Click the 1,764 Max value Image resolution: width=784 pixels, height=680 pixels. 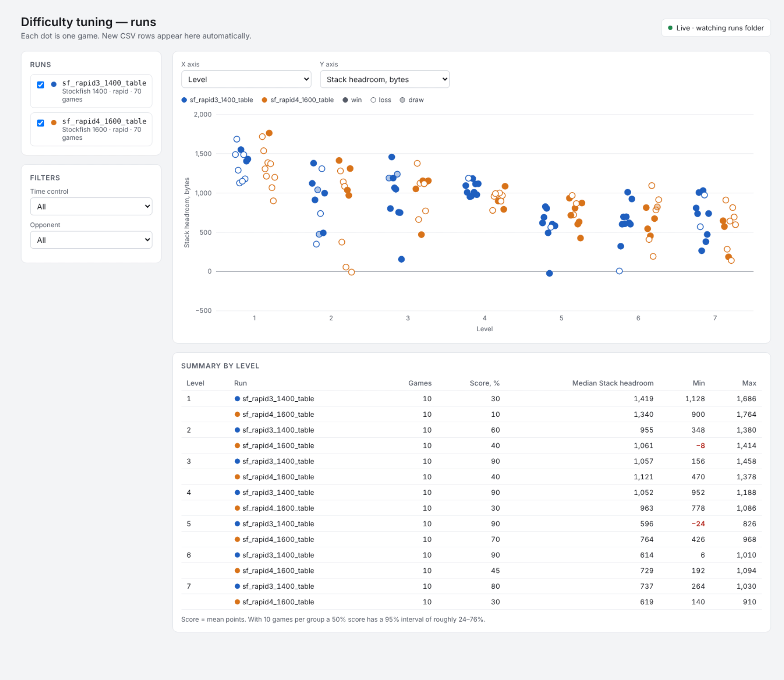pos(746,414)
